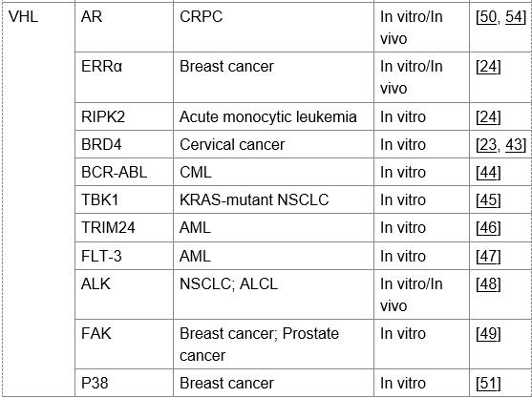This screenshot has height=398, width=532.
Task: Click citation 45 for TBK1
Action: coord(488,200)
